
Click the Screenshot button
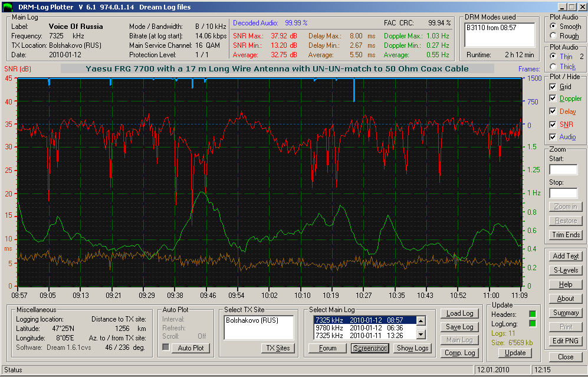tap(370, 348)
